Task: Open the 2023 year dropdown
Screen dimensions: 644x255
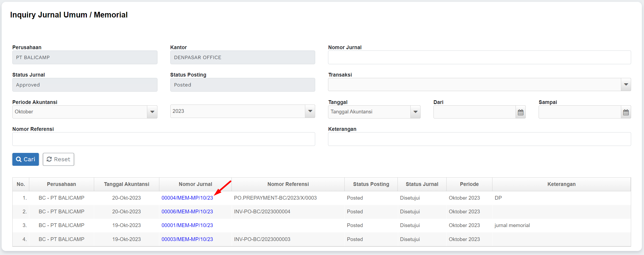Action: pyautogui.click(x=310, y=111)
